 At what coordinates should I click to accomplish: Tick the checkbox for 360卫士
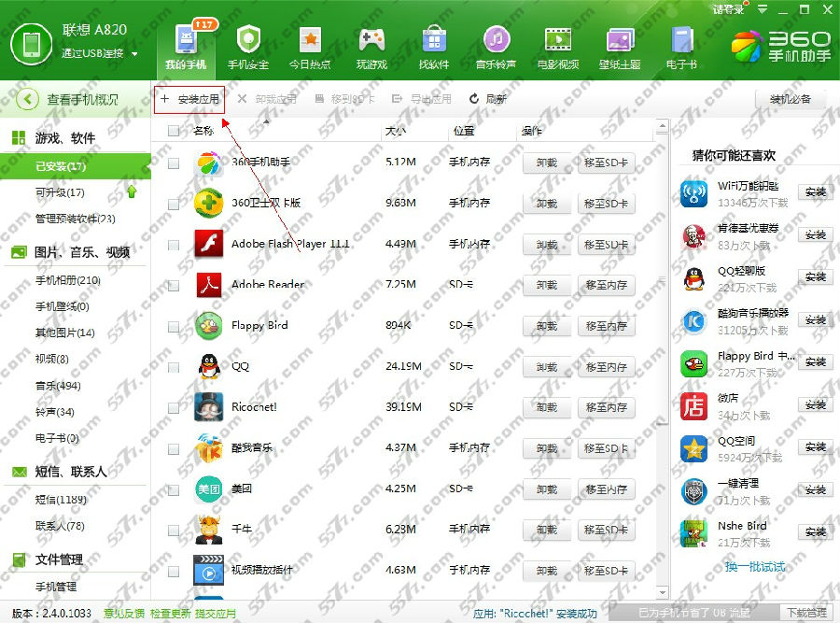point(174,204)
